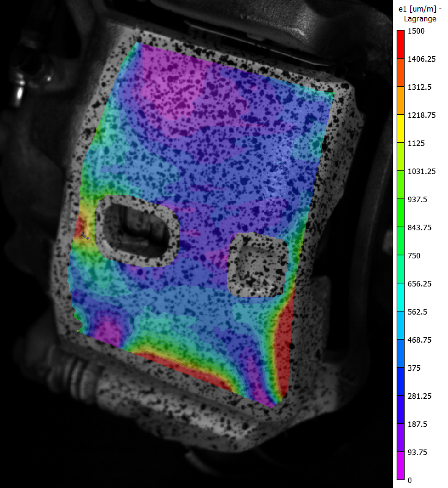Select the 1125 legend value
This screenshot has height=488, width=448.
click(x=416, y=144)
